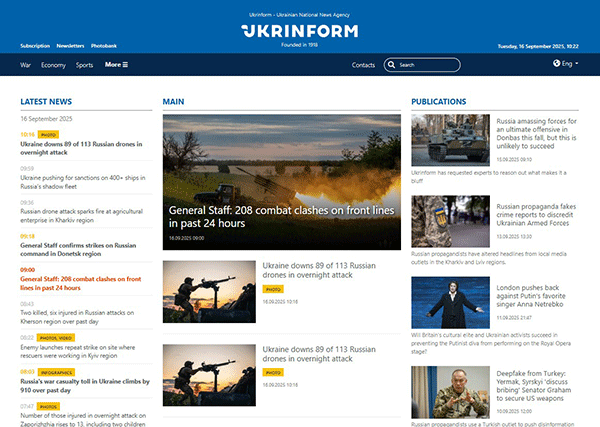600x427 pixels.
Task: Click the 09:18 timestamp in Latest News
Action: 27,236
